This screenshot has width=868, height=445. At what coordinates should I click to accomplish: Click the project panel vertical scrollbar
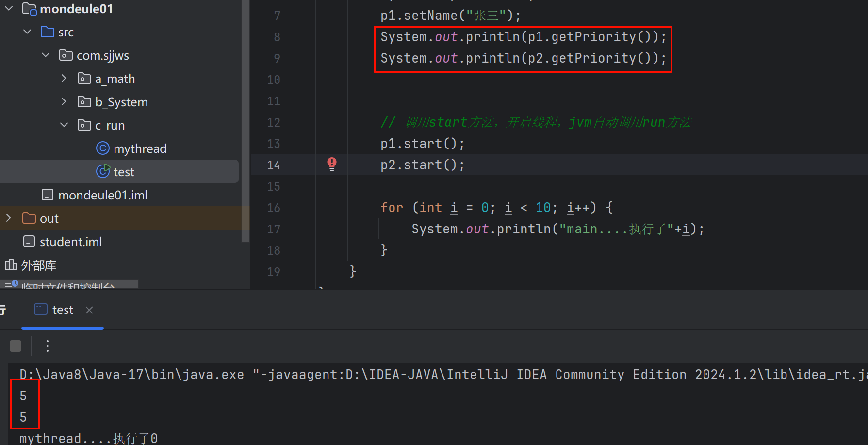pyautogui.click(x=246, y=121)
